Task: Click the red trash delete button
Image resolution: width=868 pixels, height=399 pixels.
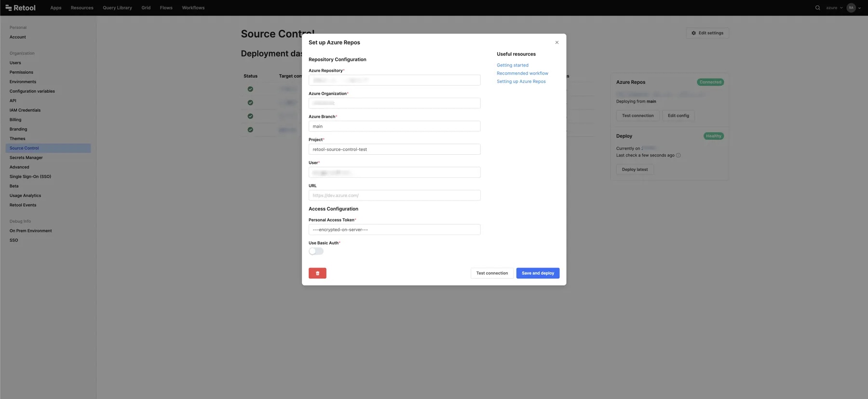Action: [x=317, y=273]
